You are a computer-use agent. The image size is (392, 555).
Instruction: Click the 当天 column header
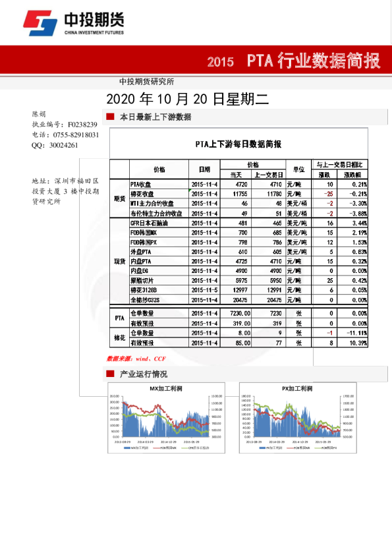click(236, 175)
